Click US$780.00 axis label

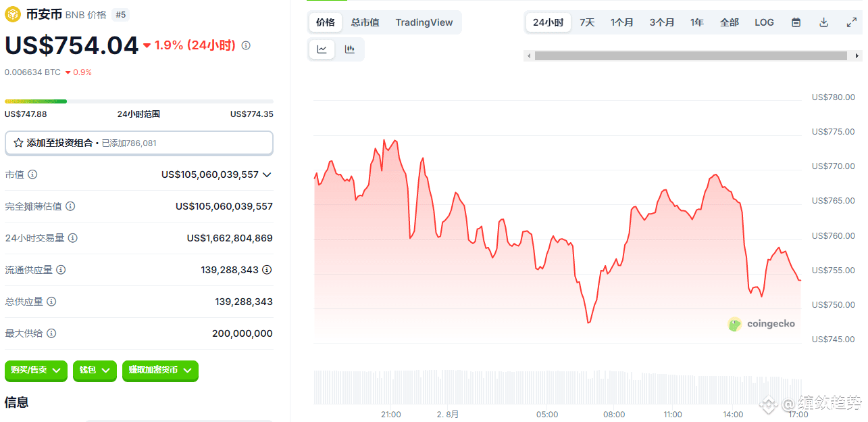[834, 97]
